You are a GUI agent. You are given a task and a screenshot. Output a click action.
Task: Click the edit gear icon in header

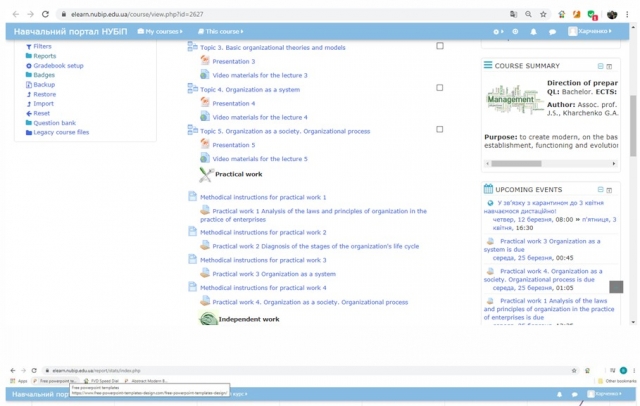(496, 31)
